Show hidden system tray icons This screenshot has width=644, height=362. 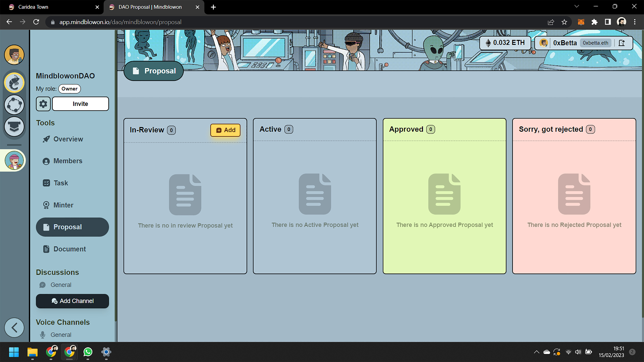[x=536, y=352]
